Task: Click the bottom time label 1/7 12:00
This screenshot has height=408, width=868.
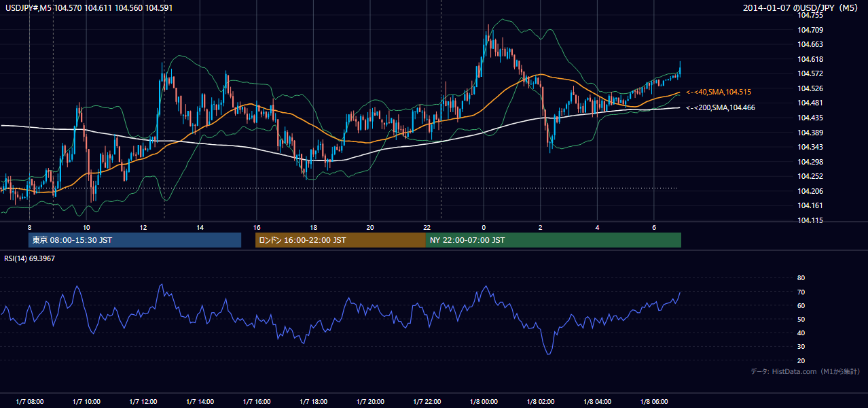Action: pos(143,402)
